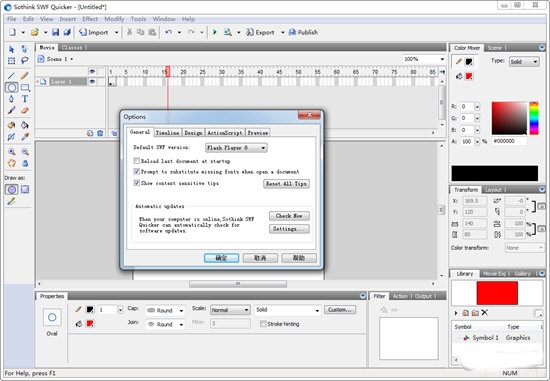Click the red fill color swatch in Color Mixer
Viewport: 550px width, 381px height.
coord(469,76)
